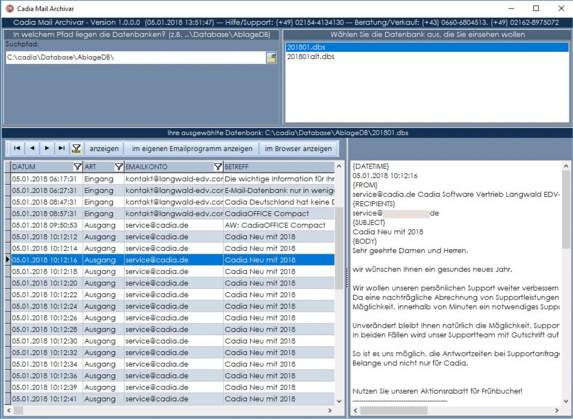
Task: Select row Cadia Deutschland hat keine
Action: [x=172, y=202]
